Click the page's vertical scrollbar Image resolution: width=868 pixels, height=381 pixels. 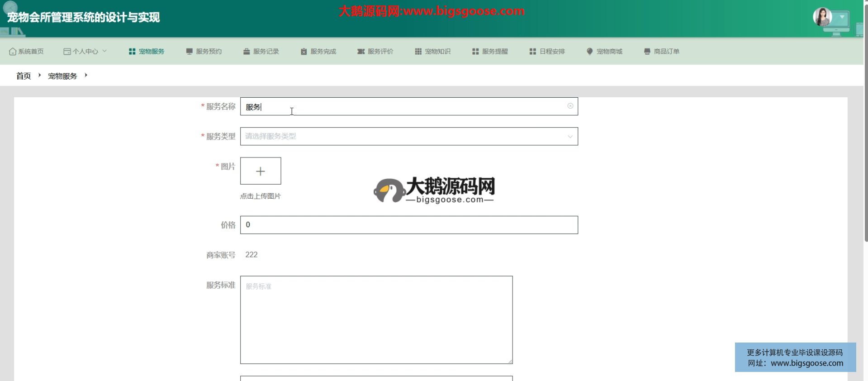point(866,136)
